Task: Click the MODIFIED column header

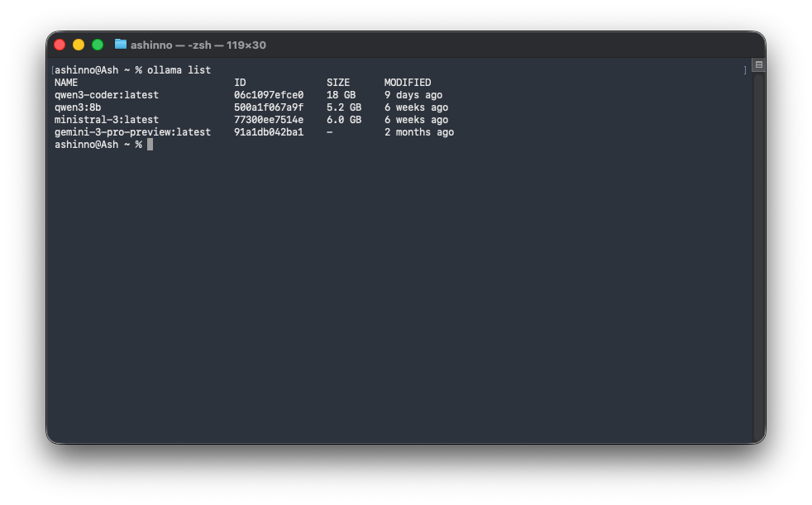Action: coord(408,83)
